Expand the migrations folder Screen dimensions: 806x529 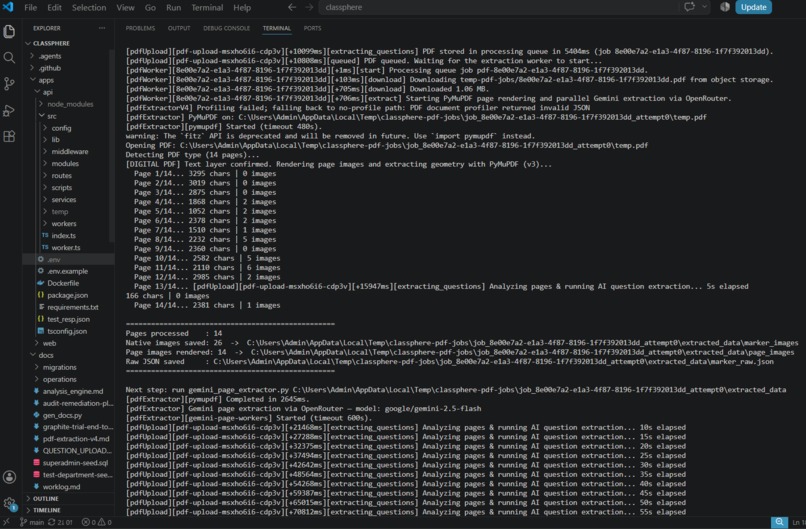coord(59,367)
